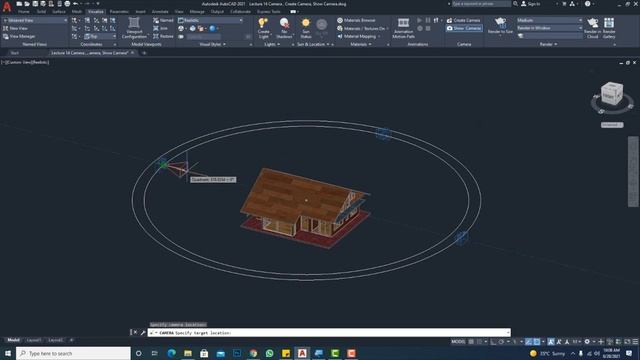Open Animation Motion Path tool
Viewport: 640px width, 360px height.
[x=403, y=28]
